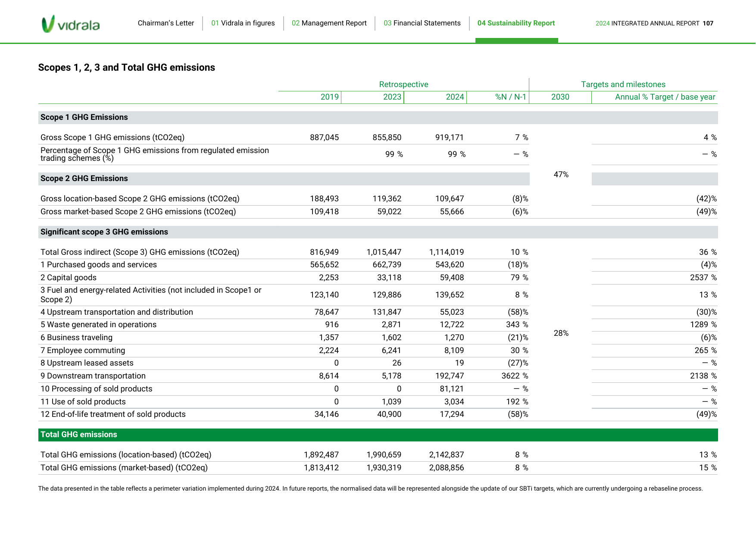Click the perimeter variation footnote text
756x535 pixels.
pyautogui.click(x=371, y=488)
